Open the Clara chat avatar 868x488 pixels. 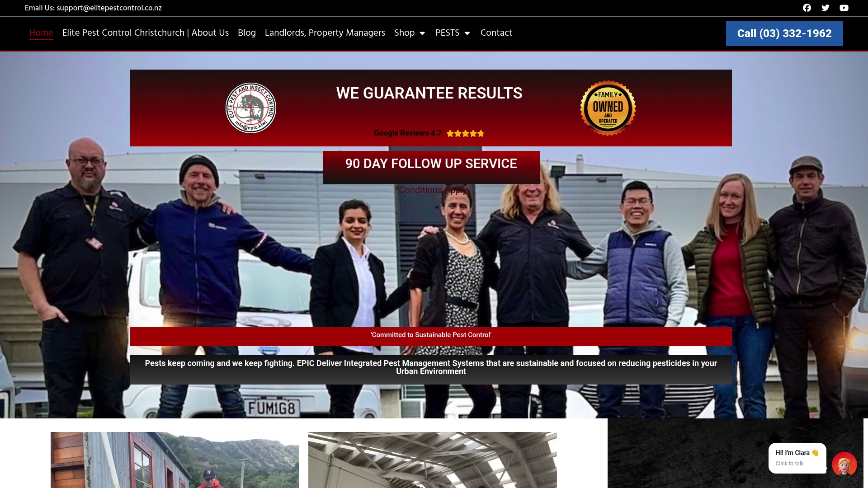[x=844, y=464]
